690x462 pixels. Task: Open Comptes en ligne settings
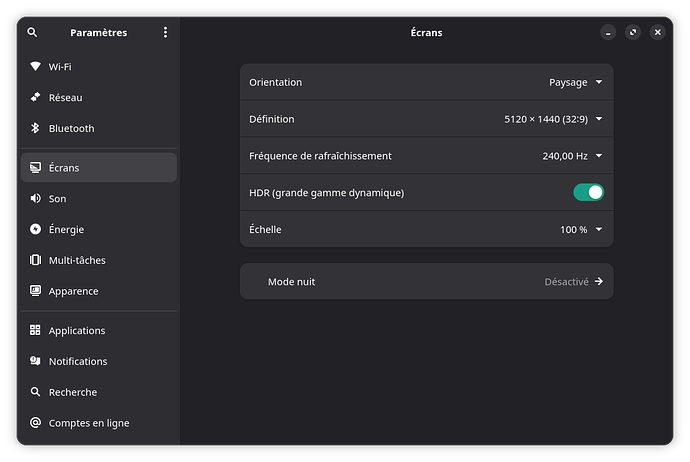(99, 423)
